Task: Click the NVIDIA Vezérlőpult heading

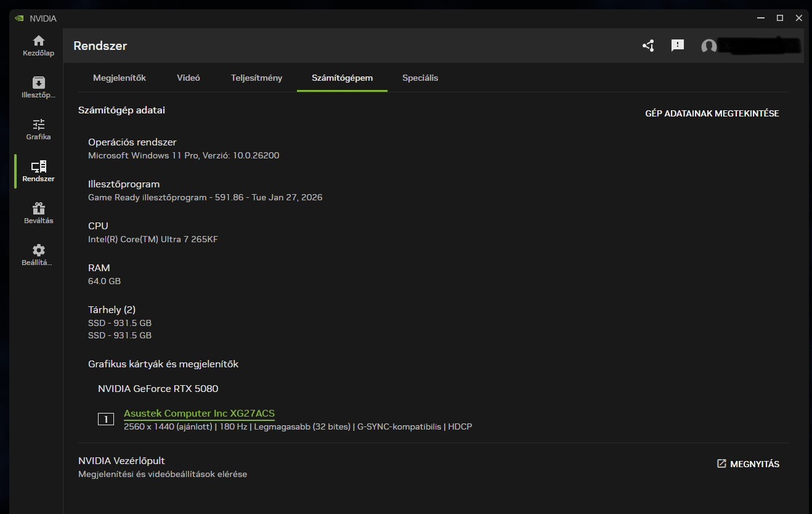Action: coord(121,461)
